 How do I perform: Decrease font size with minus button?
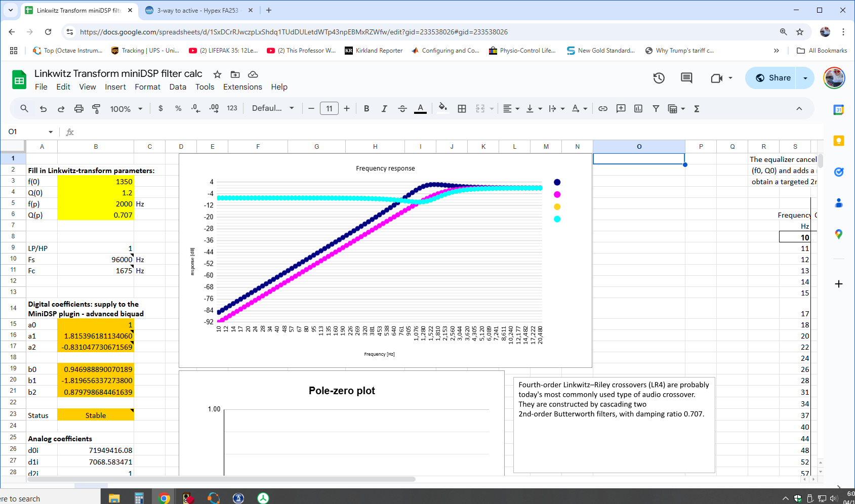pyautogui.click(x=311, y=108)
